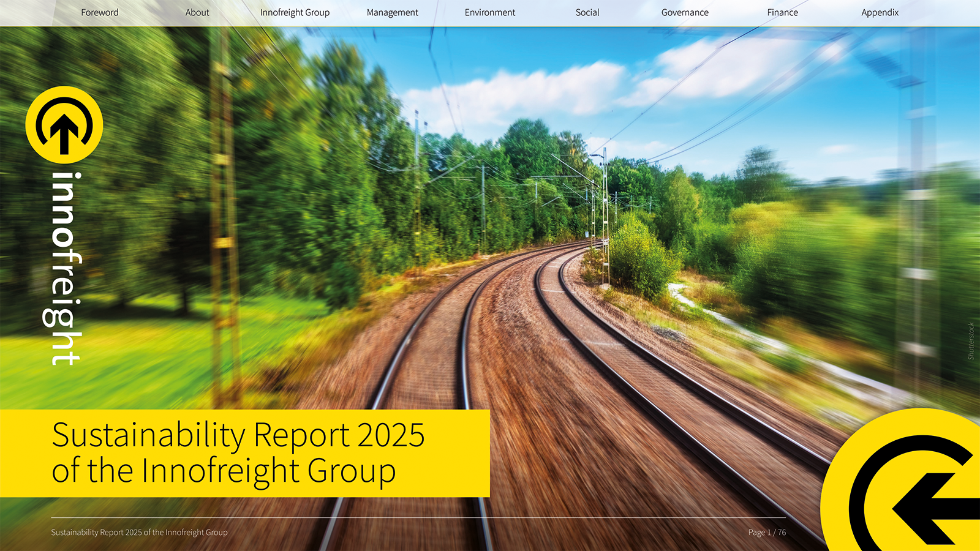Screen dimensions: 980x551
Task: Click the vertical innofreight wordmark
Action: tap(63, 268)
